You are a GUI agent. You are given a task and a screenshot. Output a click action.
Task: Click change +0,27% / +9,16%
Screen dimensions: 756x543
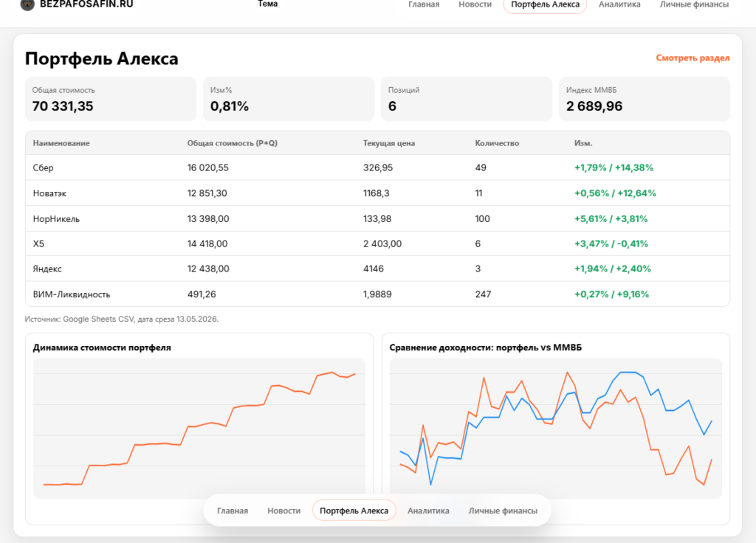click(x=611, y=294)
